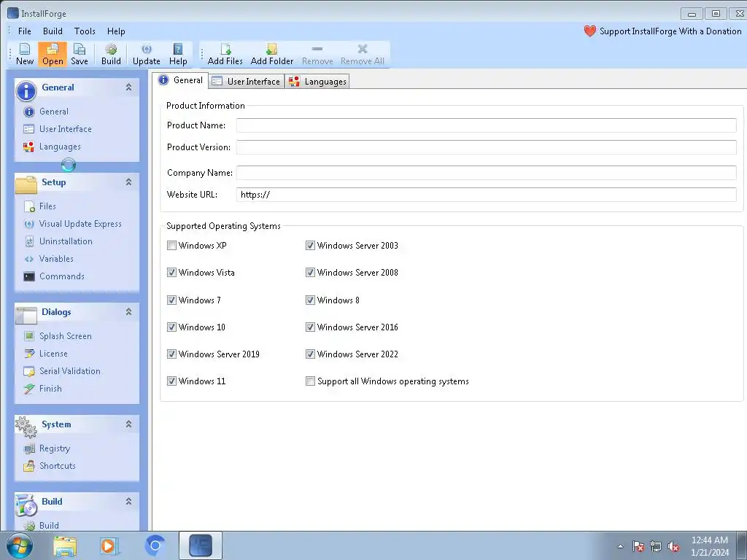Collapse the System sidebar group
The width and height of the screenshot is (747, 560).
128,424
